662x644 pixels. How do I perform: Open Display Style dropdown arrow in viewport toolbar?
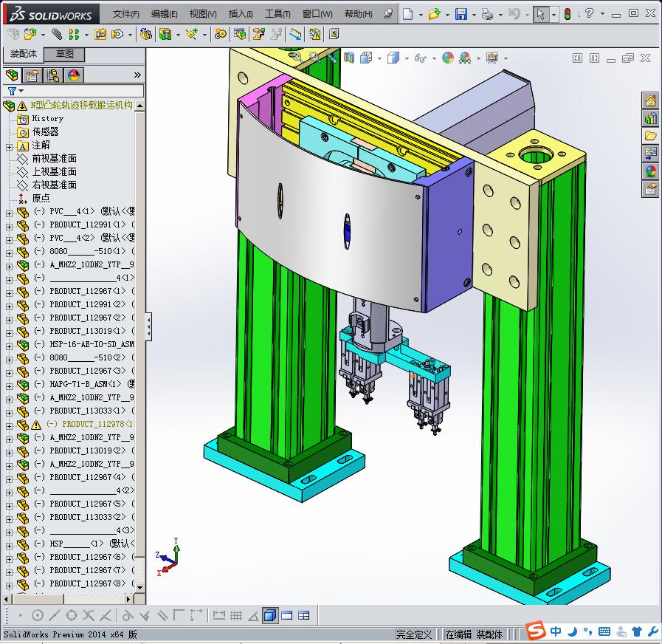click(407, 58)
